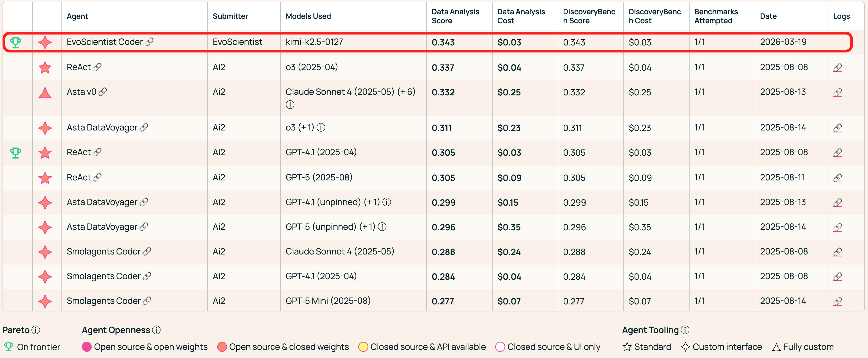The width and height of the screenshot is (868, 358).
Task: Click the Agent column header
Action: point(77,16)
